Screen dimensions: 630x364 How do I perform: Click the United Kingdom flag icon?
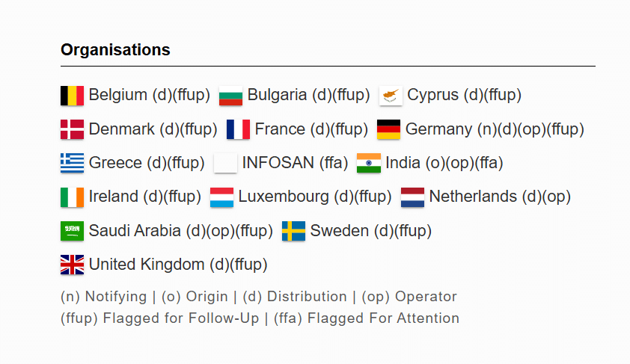point(73,265)
